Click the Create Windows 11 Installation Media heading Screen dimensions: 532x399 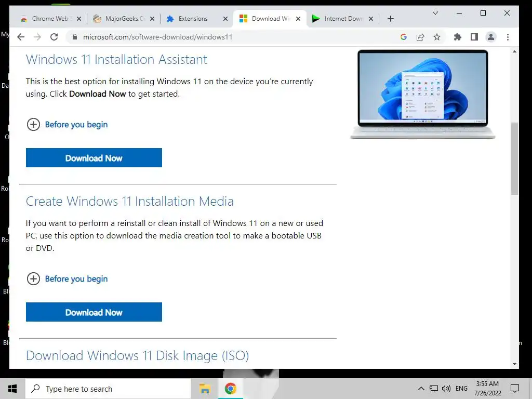tap(129, 201)
